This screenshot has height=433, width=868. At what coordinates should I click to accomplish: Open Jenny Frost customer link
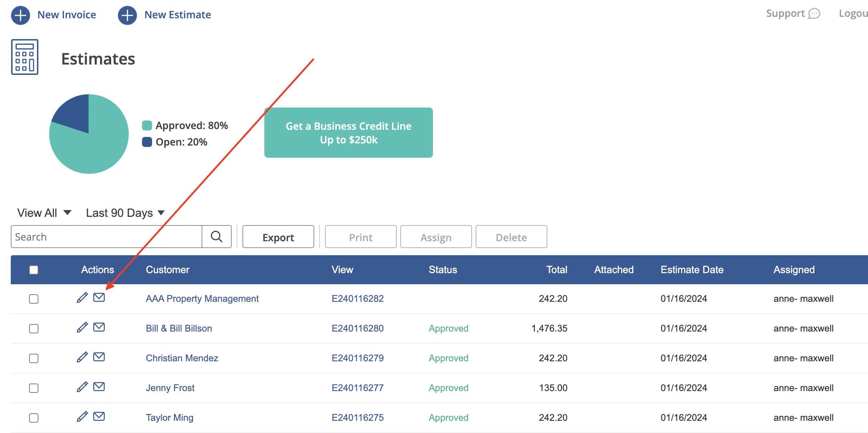[x=170, y=388]
